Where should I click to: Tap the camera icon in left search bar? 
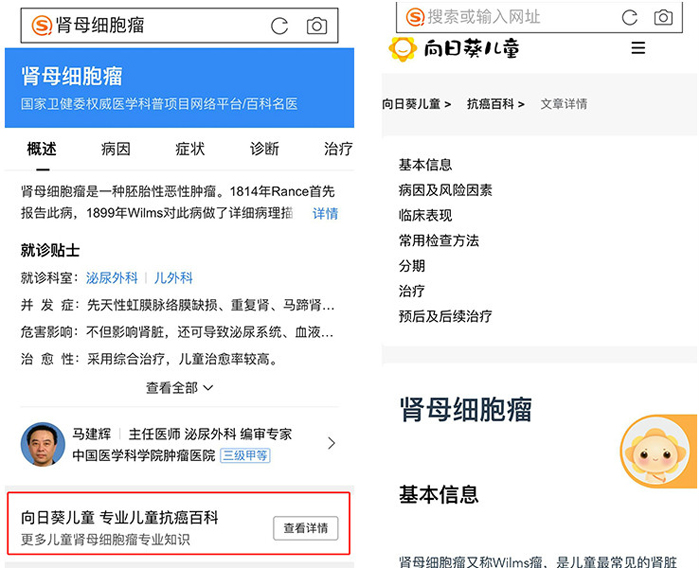coord(317,26)
